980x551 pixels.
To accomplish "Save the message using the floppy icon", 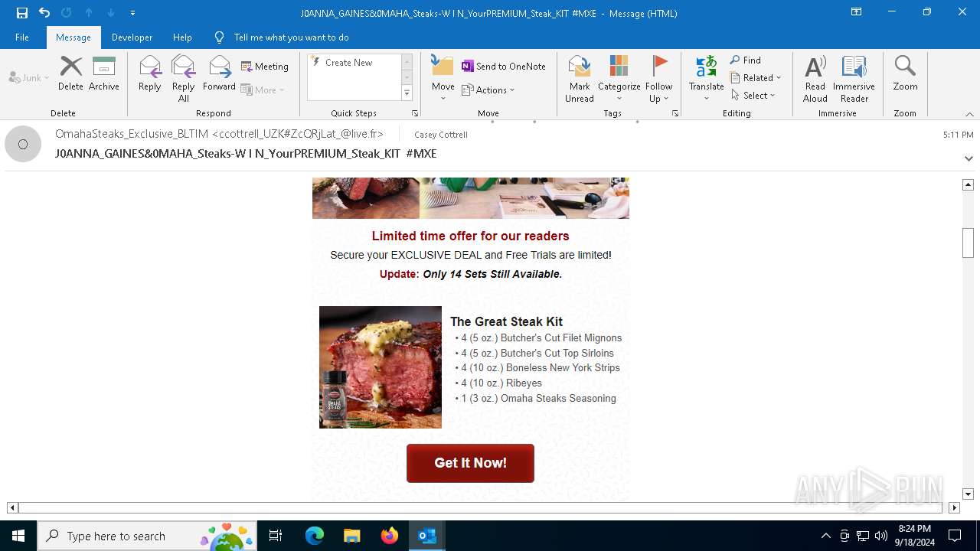I will pos(22,13).
